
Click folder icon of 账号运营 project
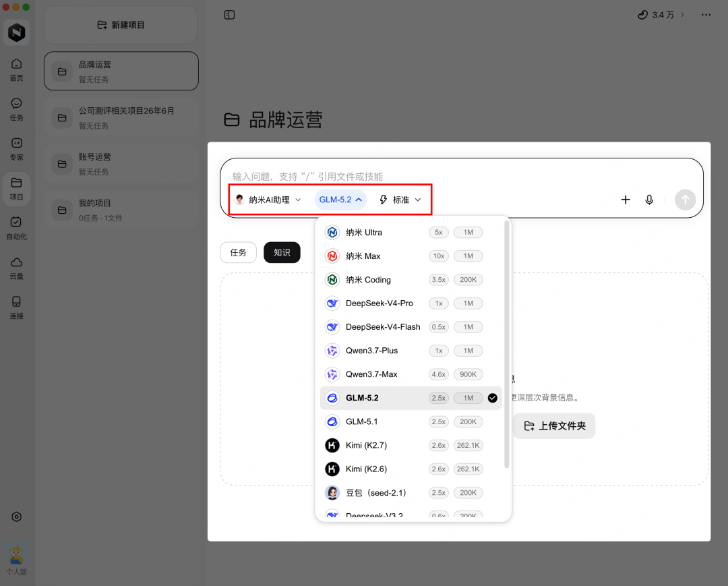pos(62,164)
